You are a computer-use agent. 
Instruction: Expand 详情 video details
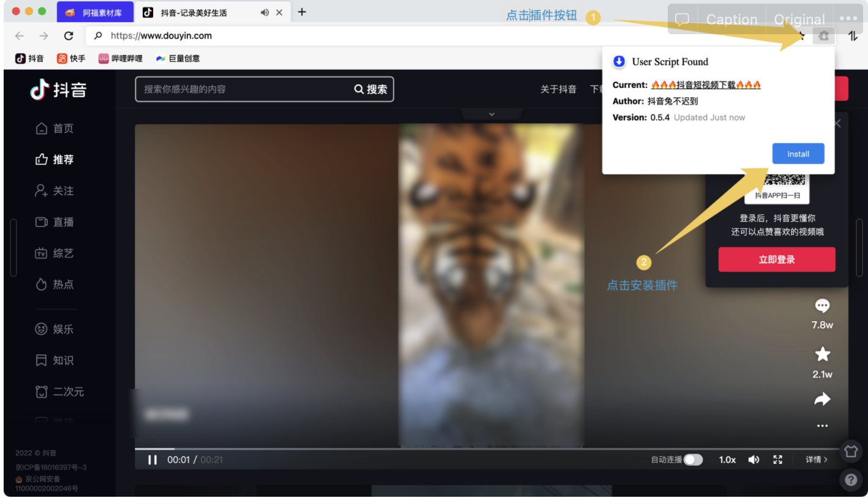coord(816,460)
